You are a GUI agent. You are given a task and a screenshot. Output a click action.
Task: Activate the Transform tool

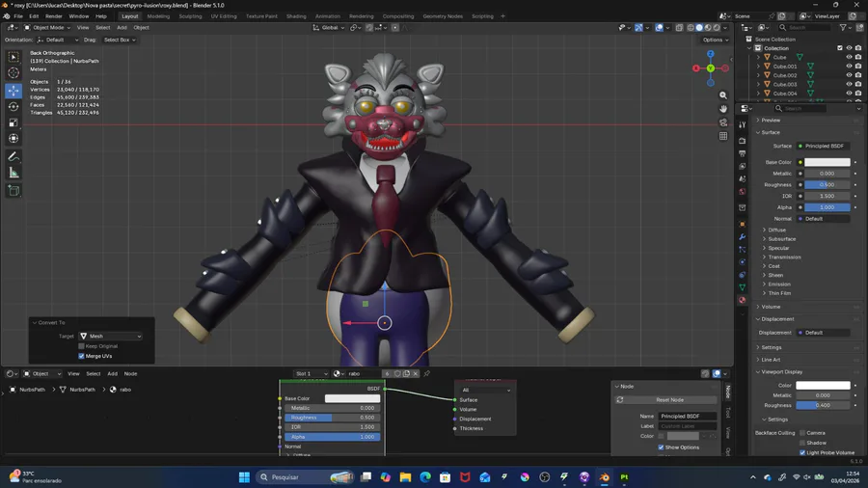[x=14, y=138]
